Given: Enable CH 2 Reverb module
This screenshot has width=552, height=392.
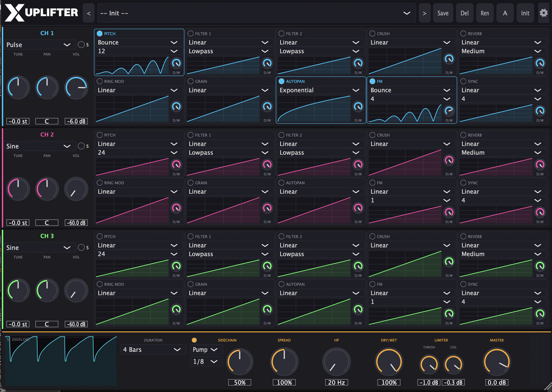Looking at the screenshot, I should click(x=463, y=135).
